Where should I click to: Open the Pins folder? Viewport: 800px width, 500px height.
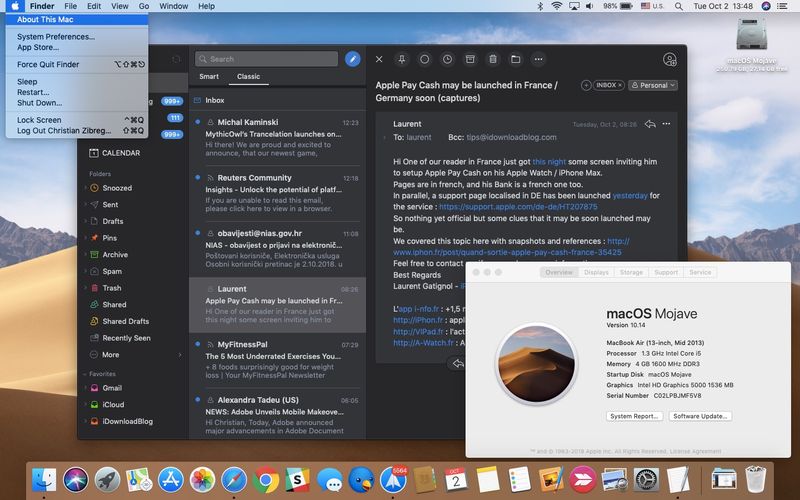[x=110, y=238]
